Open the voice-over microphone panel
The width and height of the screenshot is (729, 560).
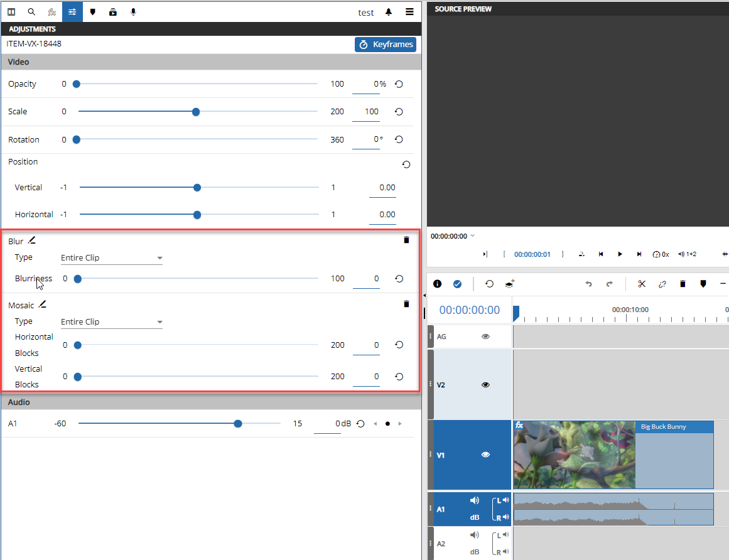133,12
